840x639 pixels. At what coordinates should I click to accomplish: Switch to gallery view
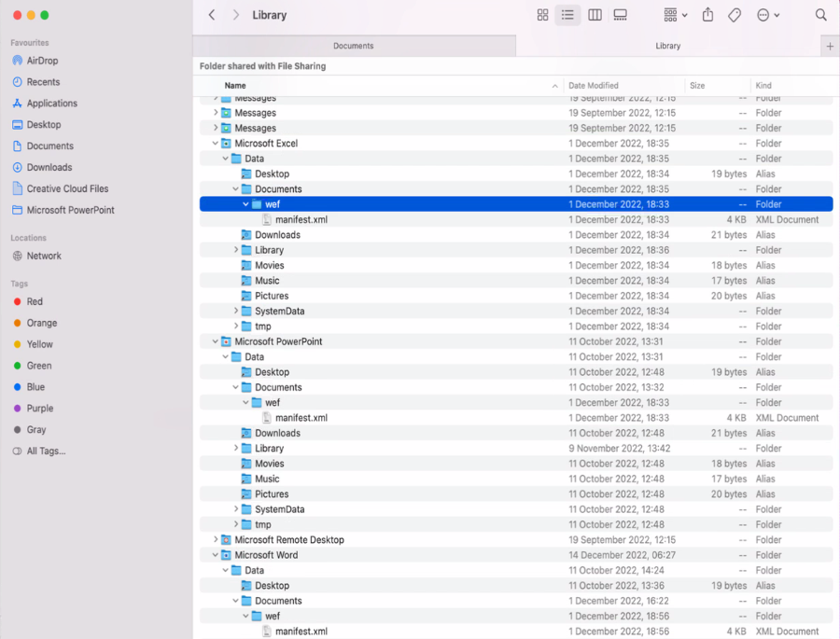click(x=621, y=15)
